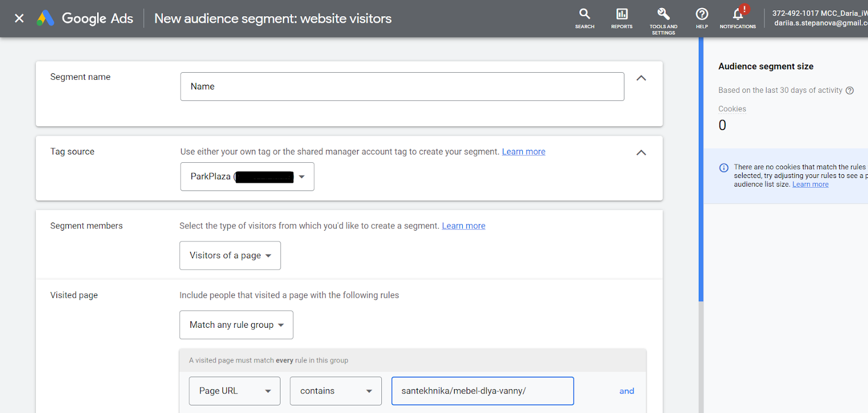Expand the Match any rule group dropdown
The height and width of the screenshot is (413, 868).
point(237,325)
